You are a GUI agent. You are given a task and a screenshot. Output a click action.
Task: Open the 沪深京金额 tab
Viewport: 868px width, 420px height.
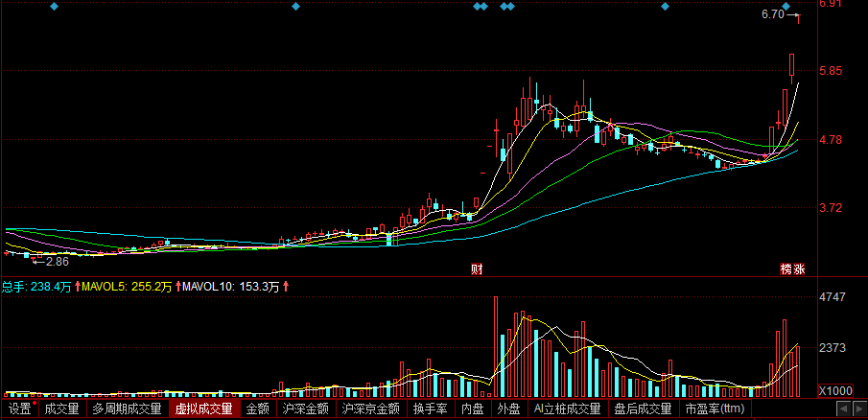(371, 409)
